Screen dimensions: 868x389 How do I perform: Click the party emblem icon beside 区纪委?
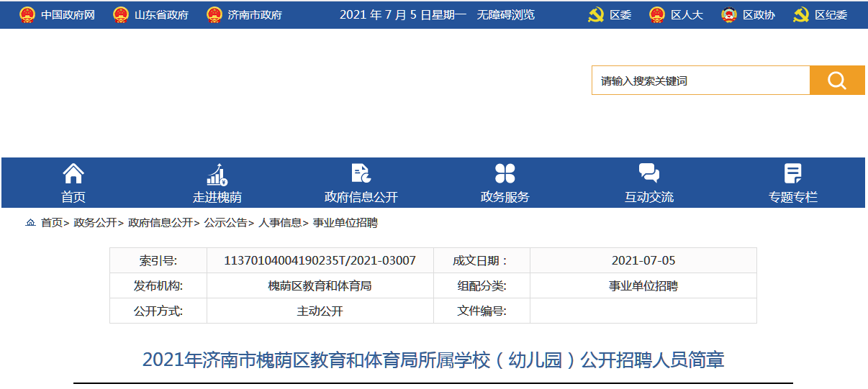pyautogui.click(x=801, y=14)
